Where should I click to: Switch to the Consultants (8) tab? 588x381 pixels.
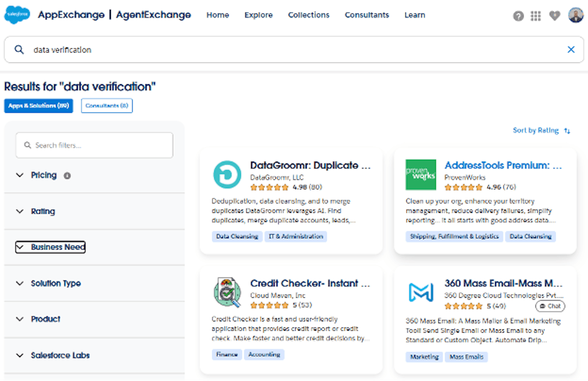(x=107, y=106)
